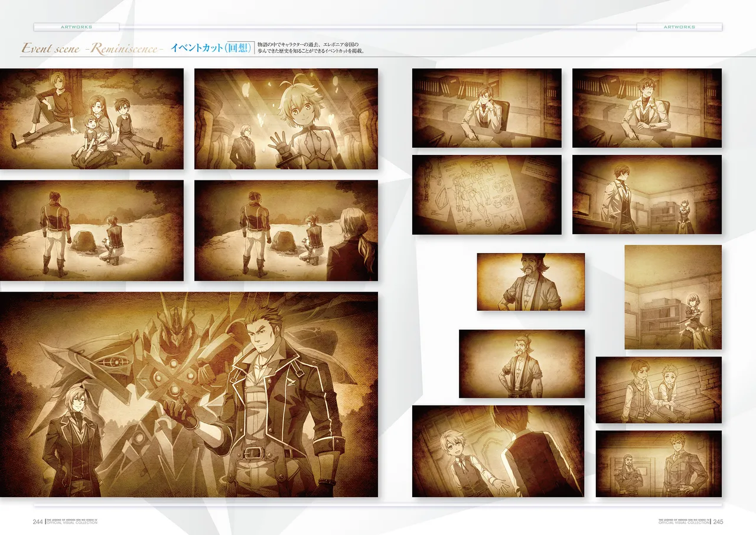The height and width of the screenshot is (535, 756).
Task: Open image of man at desk laughing
Action: [x=647, y=108]
